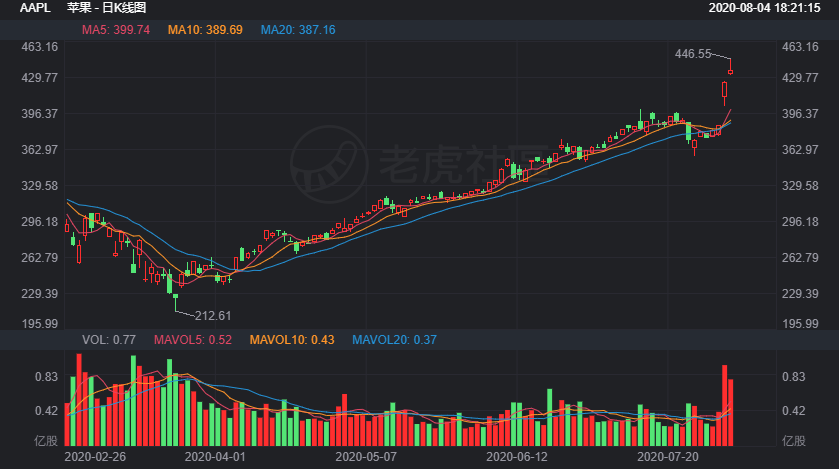Viewport: 839px width, 469px height.
Task: Click the 2020-04-01 date axis label
Action: (215, 457)
